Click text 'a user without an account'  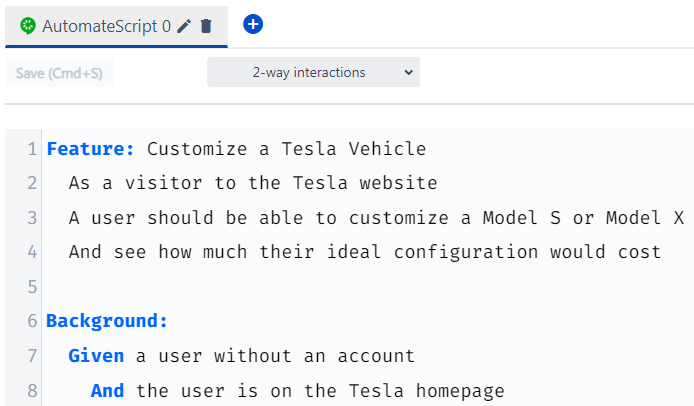[x=275, y=356]
